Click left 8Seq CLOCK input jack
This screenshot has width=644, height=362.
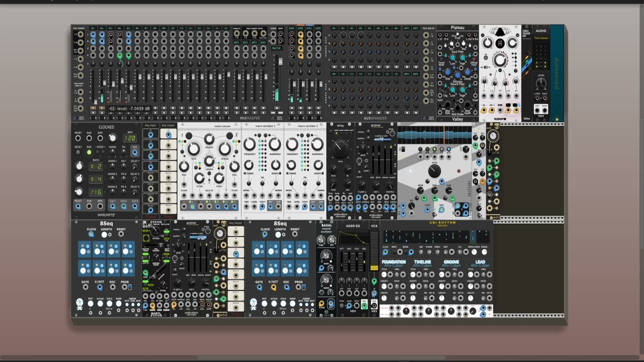tap(91, 234)
